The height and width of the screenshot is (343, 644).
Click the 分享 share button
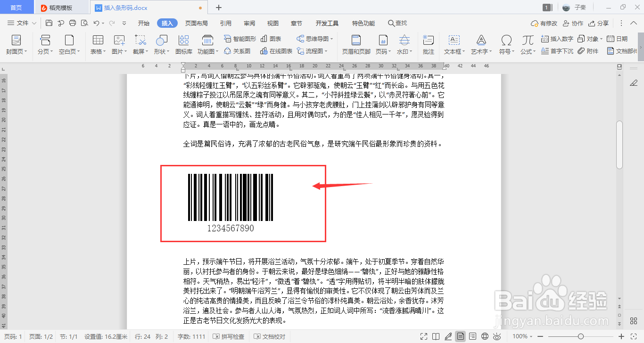tap(599, 23)
